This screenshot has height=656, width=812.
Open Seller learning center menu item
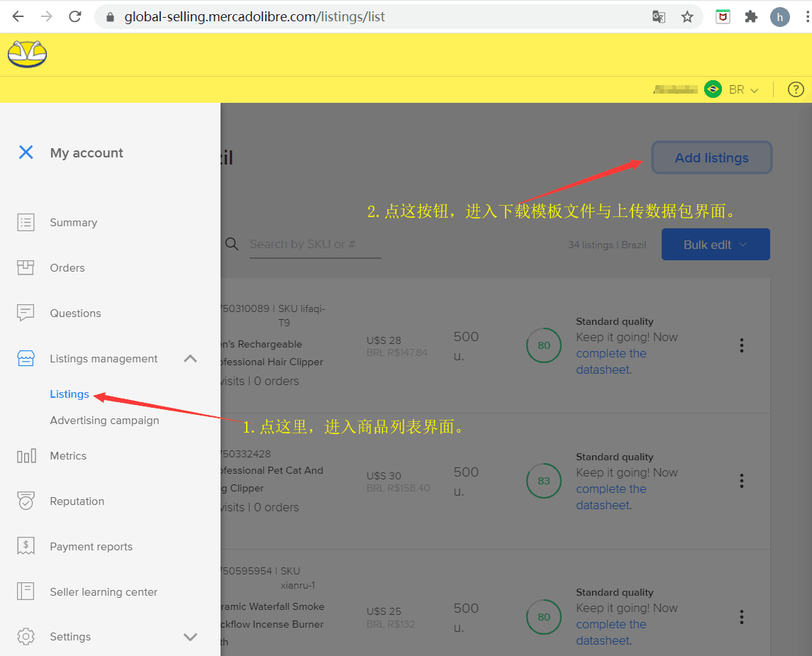tap(104, 591)
